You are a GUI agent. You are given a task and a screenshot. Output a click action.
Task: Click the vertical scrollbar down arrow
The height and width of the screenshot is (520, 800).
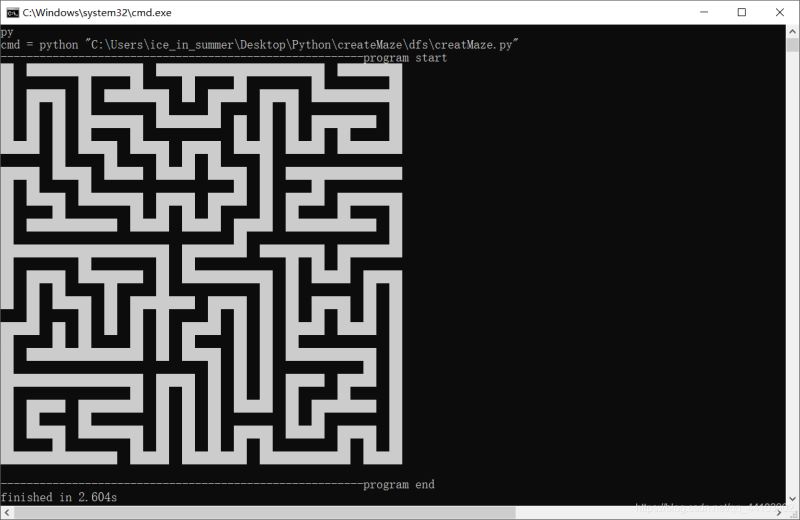(x=792, y=499)
